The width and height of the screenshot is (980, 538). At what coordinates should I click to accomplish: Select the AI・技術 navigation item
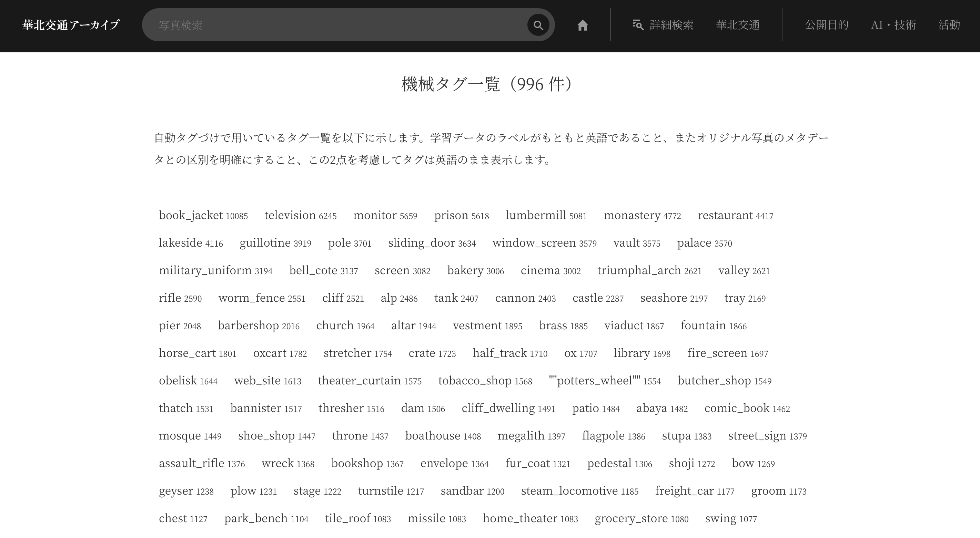coord(893,25)
